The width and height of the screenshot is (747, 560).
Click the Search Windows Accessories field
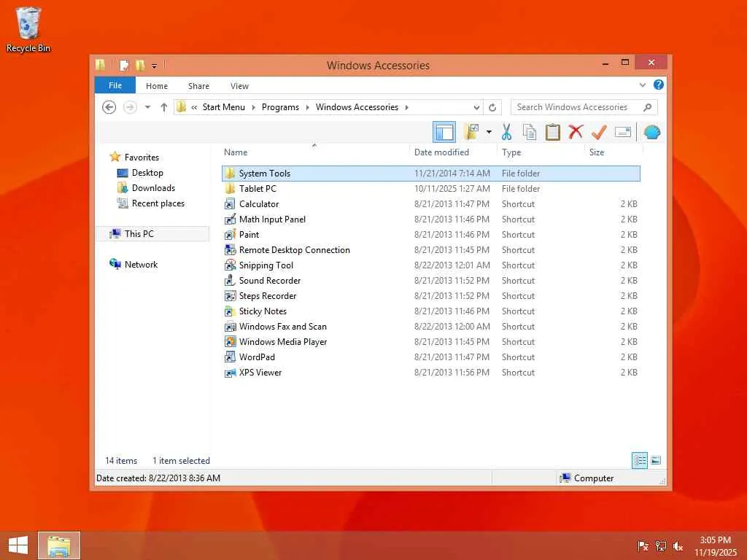[x=584, y=107]
